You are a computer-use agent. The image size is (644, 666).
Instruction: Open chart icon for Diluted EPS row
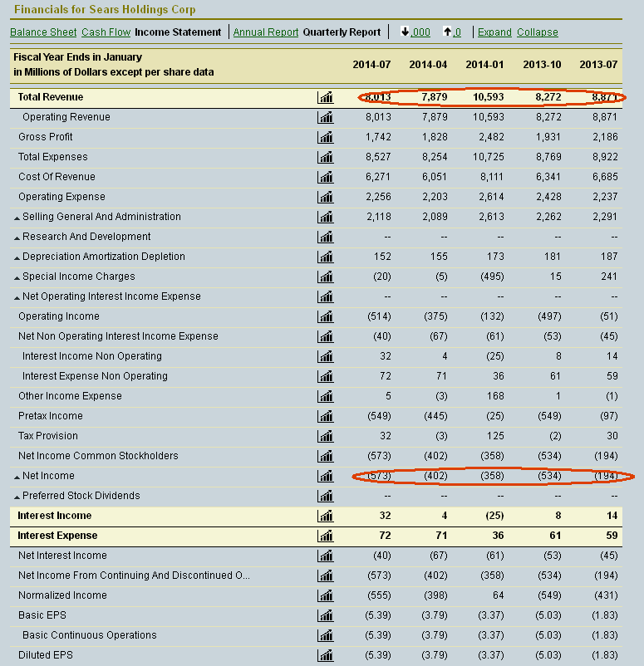coord(326,656)
